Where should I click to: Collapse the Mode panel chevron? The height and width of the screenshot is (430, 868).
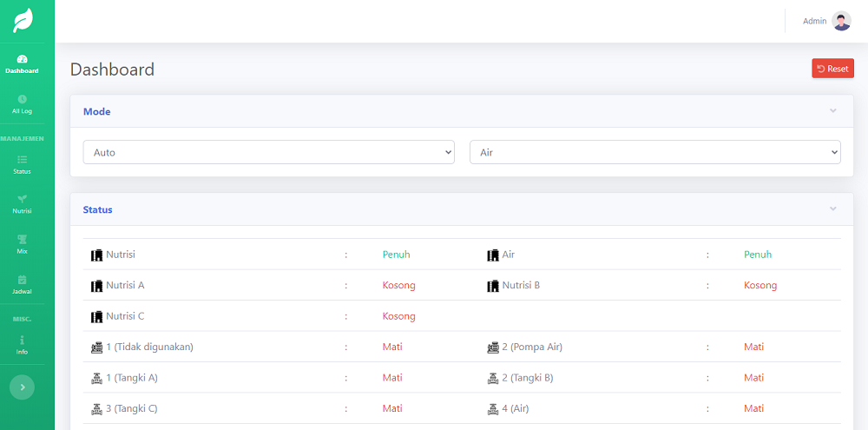point(833,111)
